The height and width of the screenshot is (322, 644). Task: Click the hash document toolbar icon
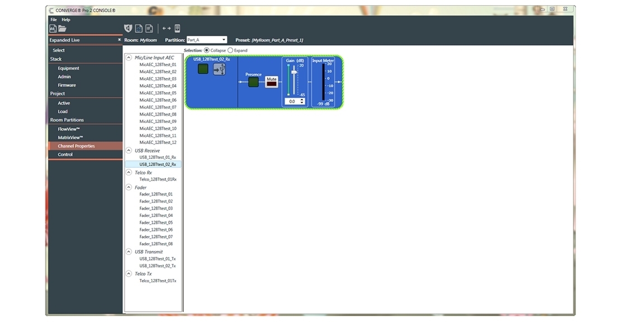point(149,29)
